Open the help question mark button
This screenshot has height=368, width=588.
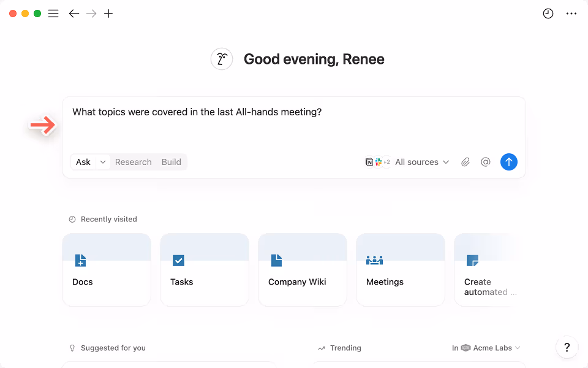(x=567, y=347)
